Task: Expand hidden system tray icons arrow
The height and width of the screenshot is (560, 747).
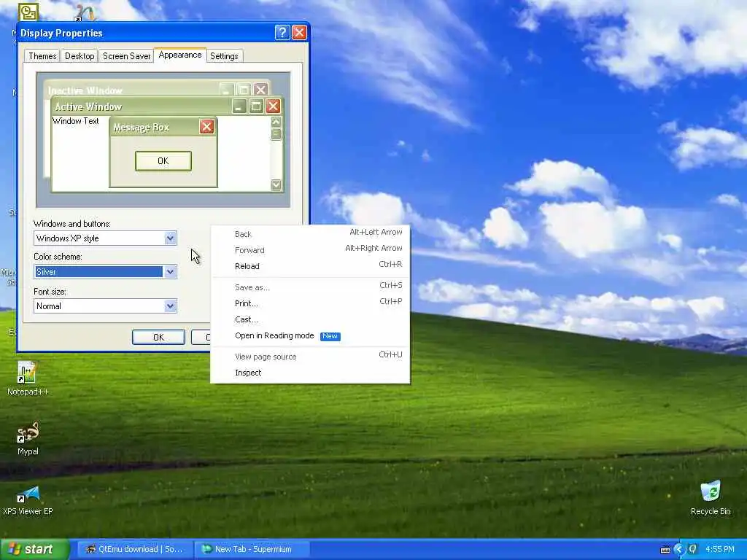Action: (679, 550)
